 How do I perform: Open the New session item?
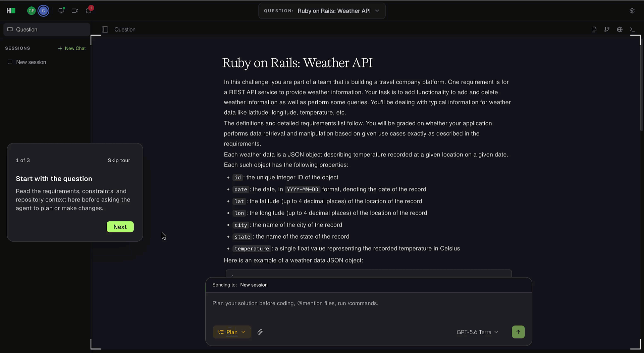click(31, 62)
